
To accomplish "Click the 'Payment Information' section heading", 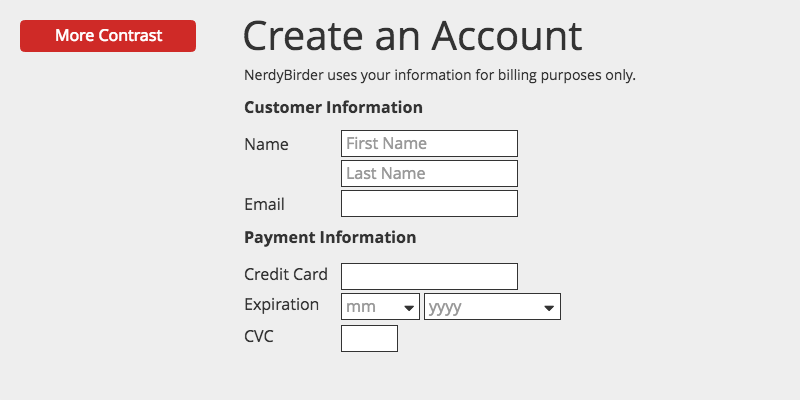I will (x=330, y=237).
